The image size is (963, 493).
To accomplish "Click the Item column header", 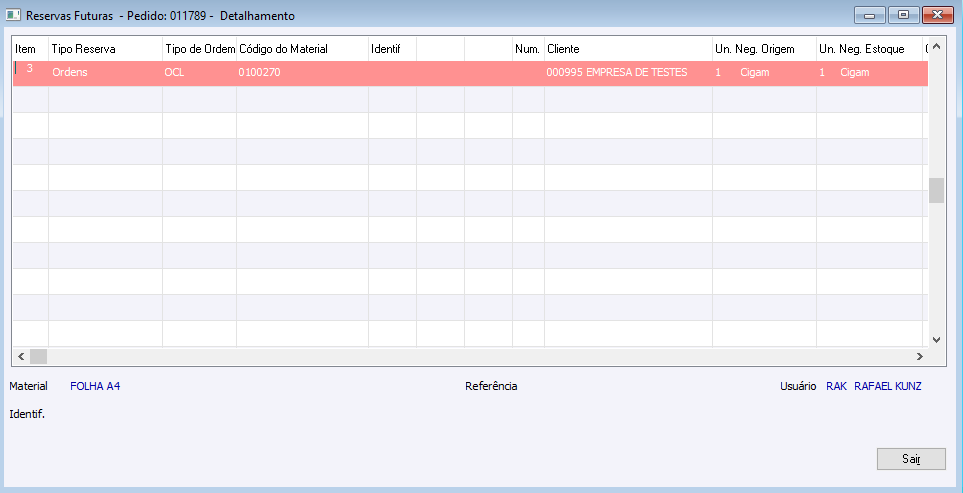I will click(x=31, y=49).
